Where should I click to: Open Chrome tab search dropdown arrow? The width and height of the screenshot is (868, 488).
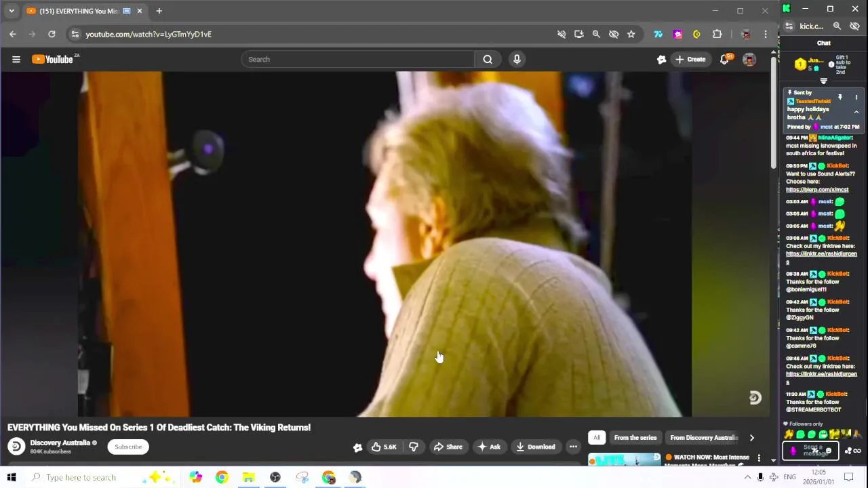pyautogui.click(x=11, y=11)
